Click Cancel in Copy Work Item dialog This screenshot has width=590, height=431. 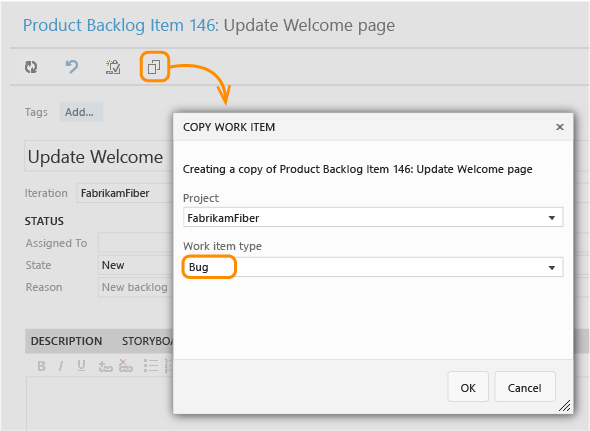click(x=525, y=387)
